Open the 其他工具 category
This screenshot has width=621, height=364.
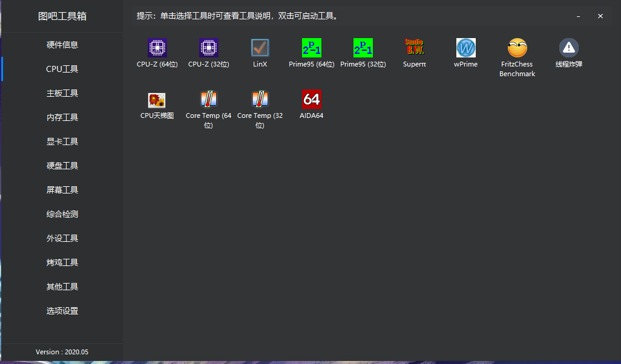(62, 287)
